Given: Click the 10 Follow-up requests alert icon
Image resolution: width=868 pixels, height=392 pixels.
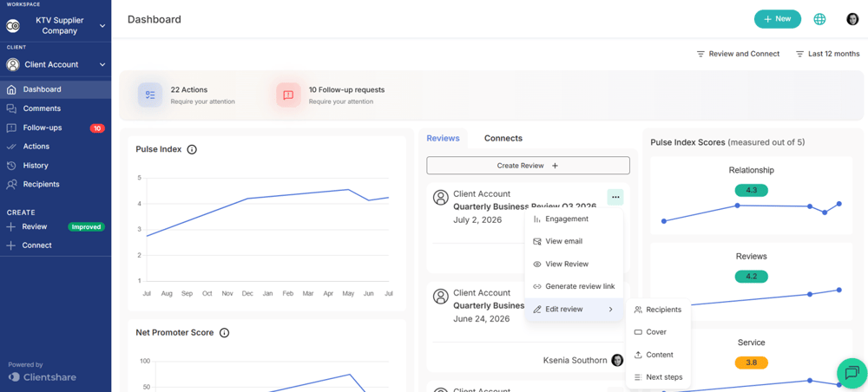Looking at the screenshot, I should pyautogui.click(x=288, y=95).
